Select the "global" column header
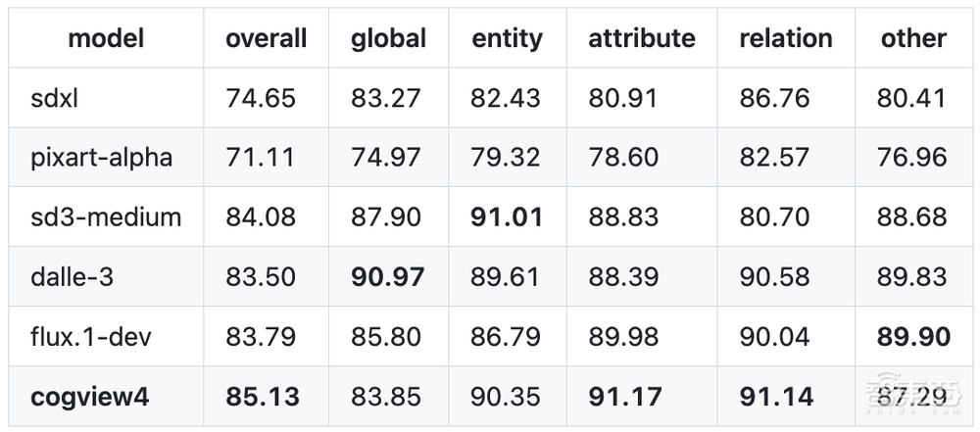This screenshot has width=980, height=432. [x=388, y=38]
